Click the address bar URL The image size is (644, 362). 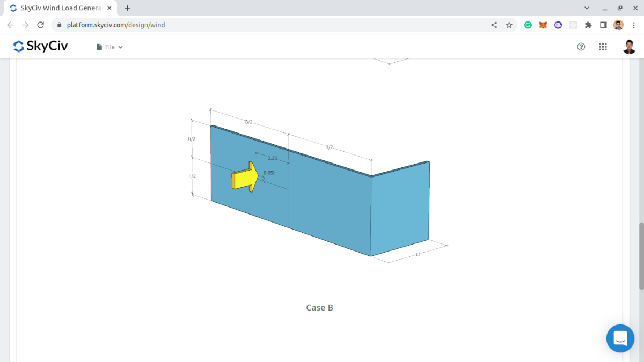[116, 25]
